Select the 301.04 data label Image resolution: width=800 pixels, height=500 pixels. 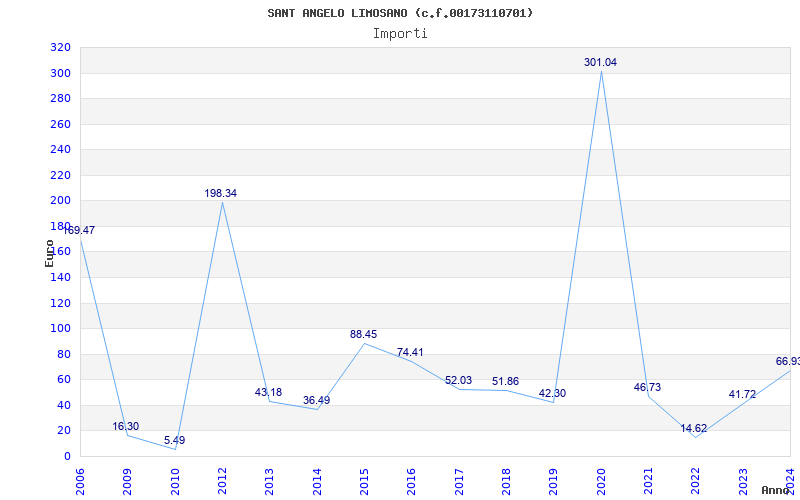click(601, 62)
